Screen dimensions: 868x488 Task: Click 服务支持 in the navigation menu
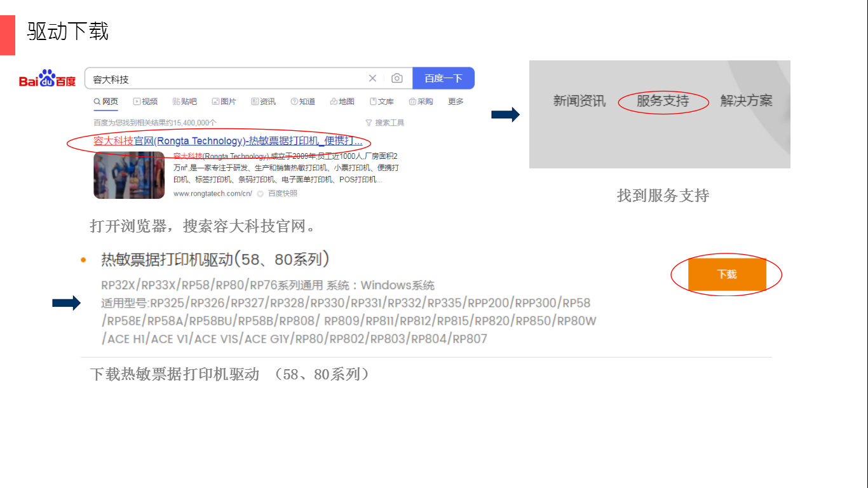click(663, 101)
